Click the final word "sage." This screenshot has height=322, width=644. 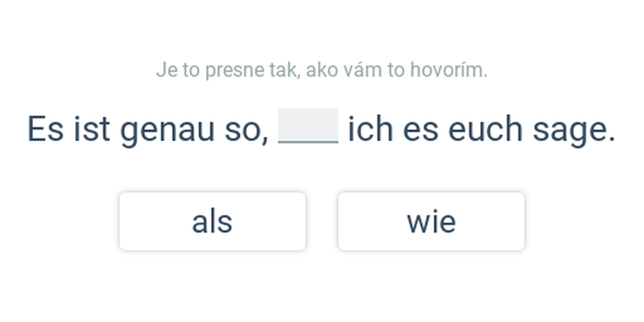[x=574, y=130]
